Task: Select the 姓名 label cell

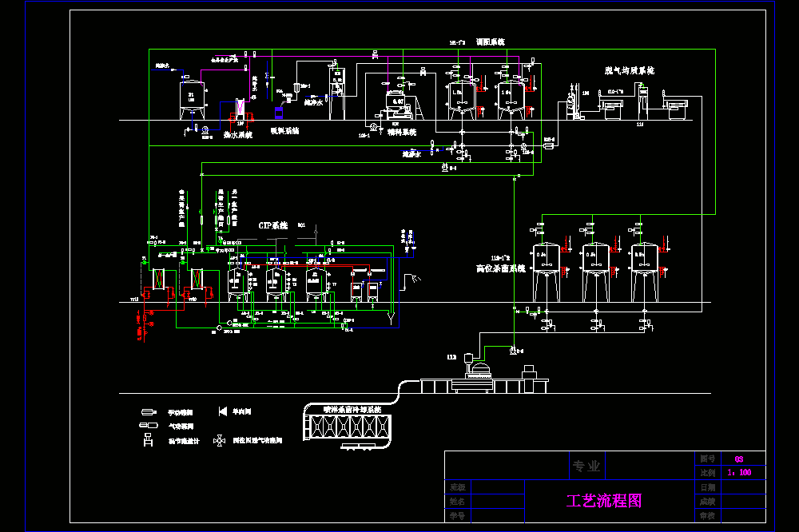Action: coord(458,502)
